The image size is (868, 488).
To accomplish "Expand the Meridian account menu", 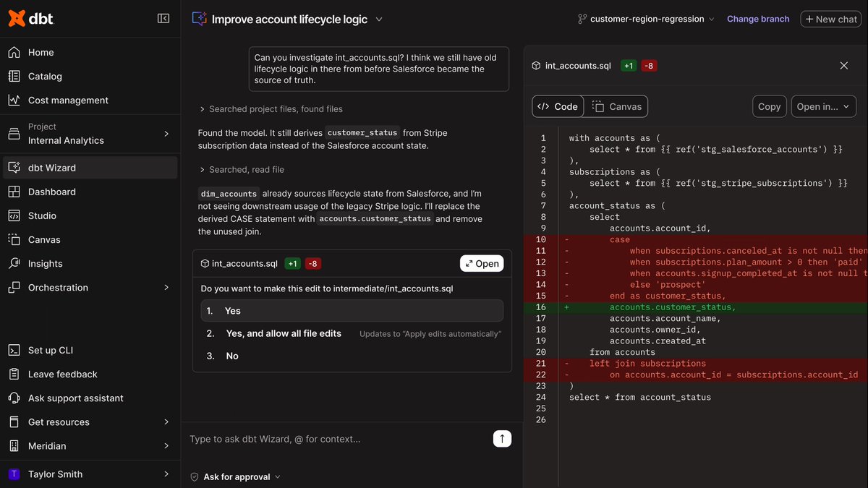I will [x=90, y=445].
